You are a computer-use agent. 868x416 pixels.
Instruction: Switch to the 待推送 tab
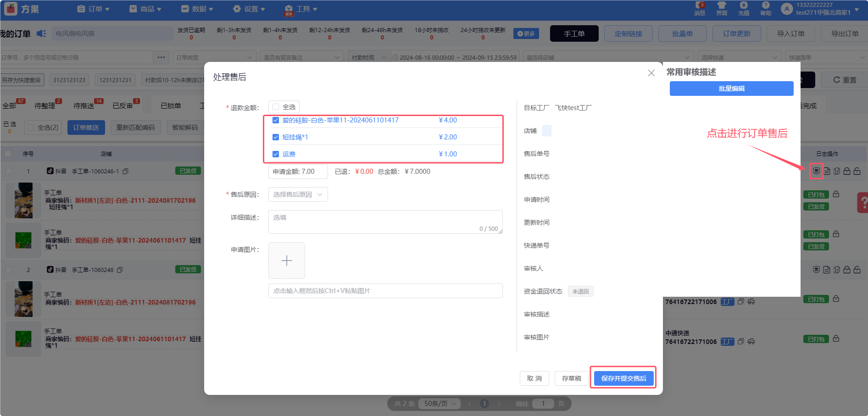pyautogui.click(x=83, y=106)
